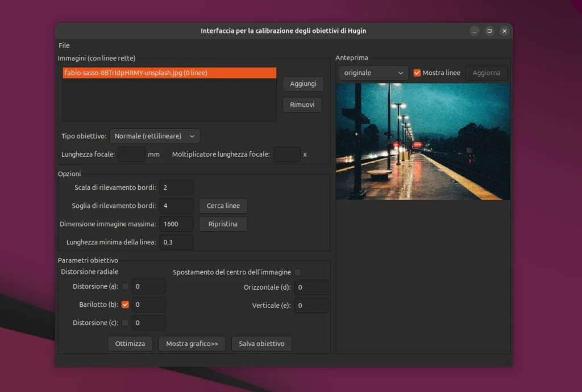582x392 pixels.
Task: Expand the Mostra grafico panel
Action: point(192,343)
